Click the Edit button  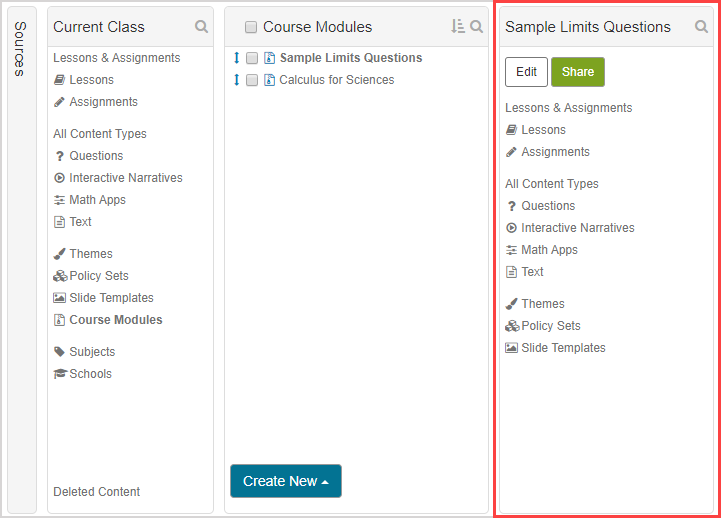tap(526, 72)
